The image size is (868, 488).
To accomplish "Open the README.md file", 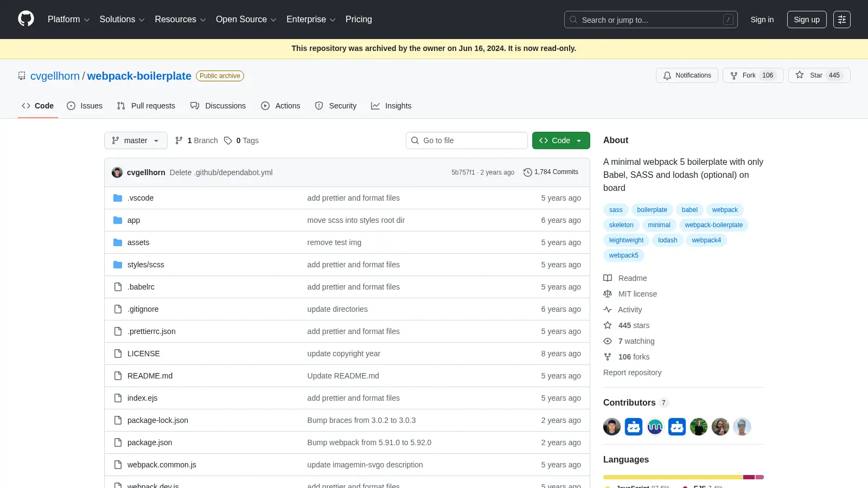I will (150, 376).
